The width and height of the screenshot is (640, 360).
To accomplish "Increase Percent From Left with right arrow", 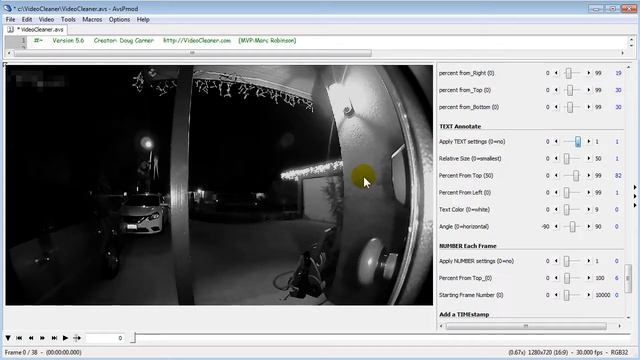I will (x=589, y=192).
